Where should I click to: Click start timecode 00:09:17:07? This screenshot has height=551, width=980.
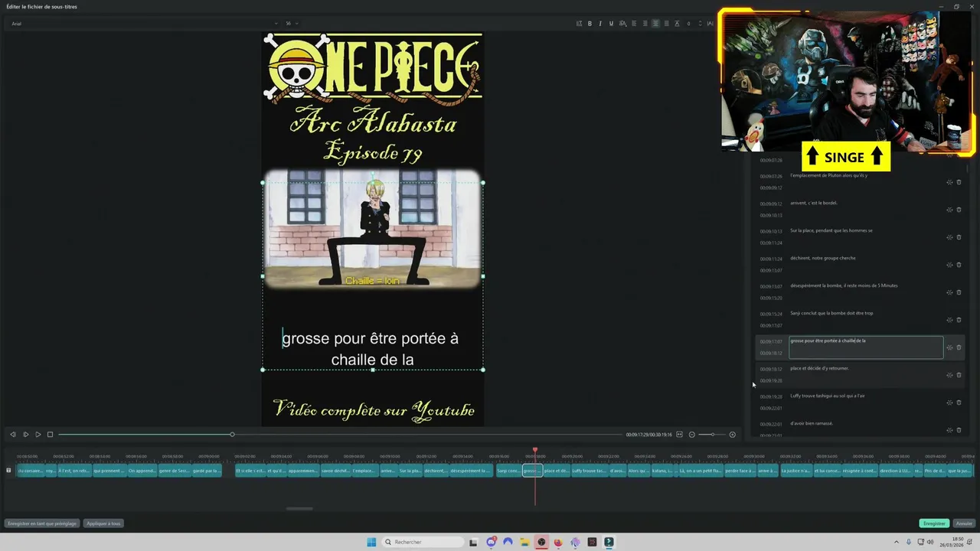coord(771,341)
